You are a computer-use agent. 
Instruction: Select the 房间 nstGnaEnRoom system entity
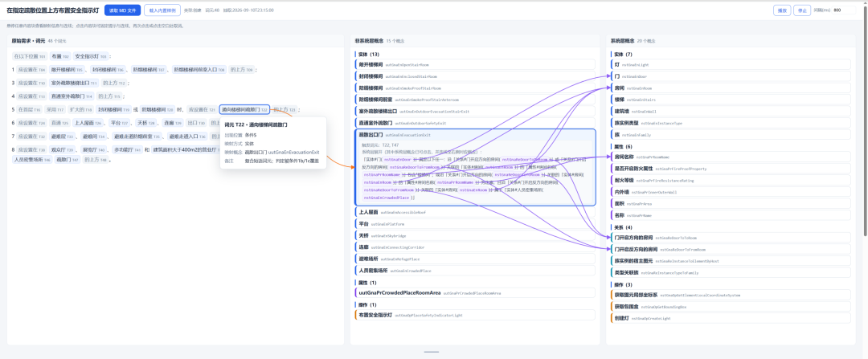[x=729, y=88]
